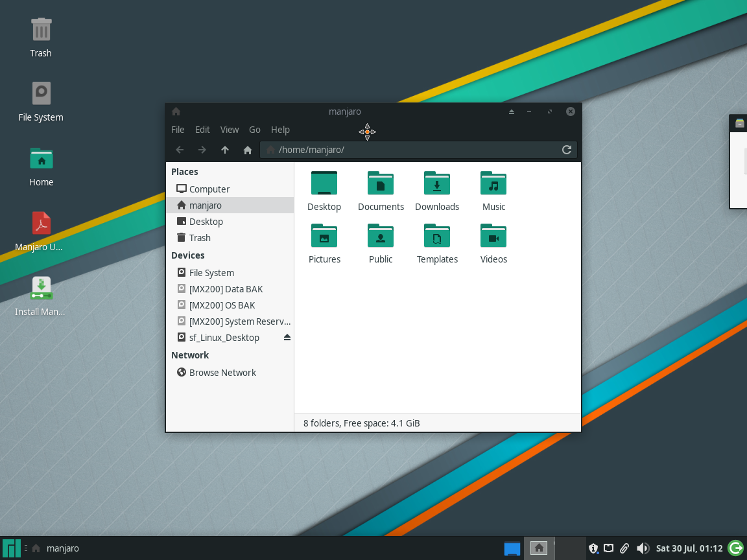
Task: Go forward with the right arrow button
Action: tap(202, 150)
